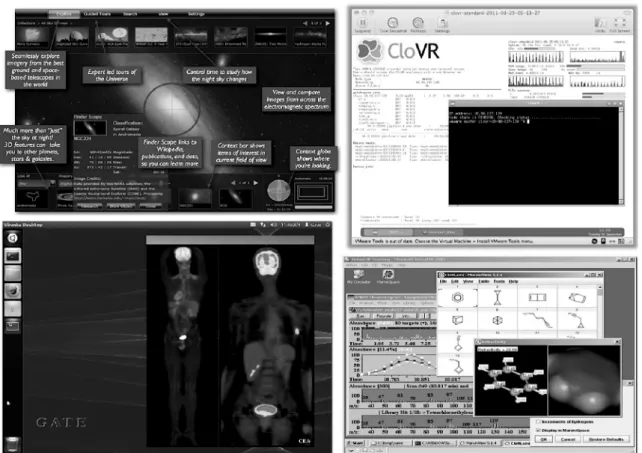Close the Refractivity window

[x=617, y=341]
